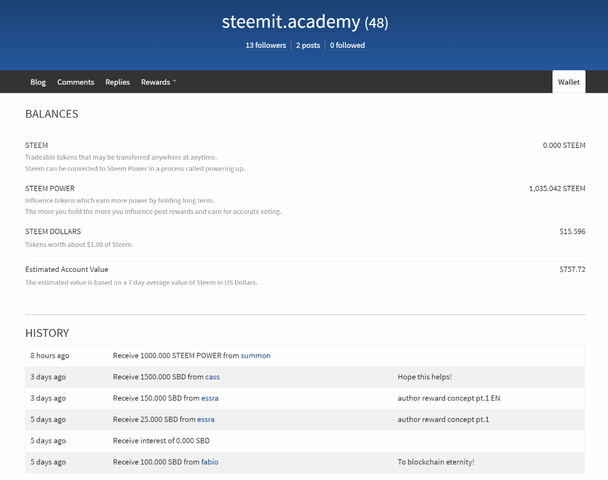View the 13 followers list

click(x=266, y=45)
